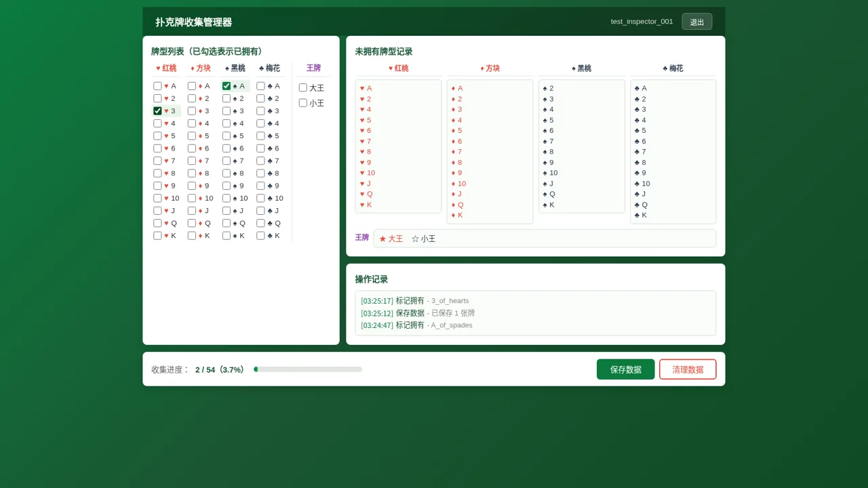Click the 梅花 header in card list

269,68
